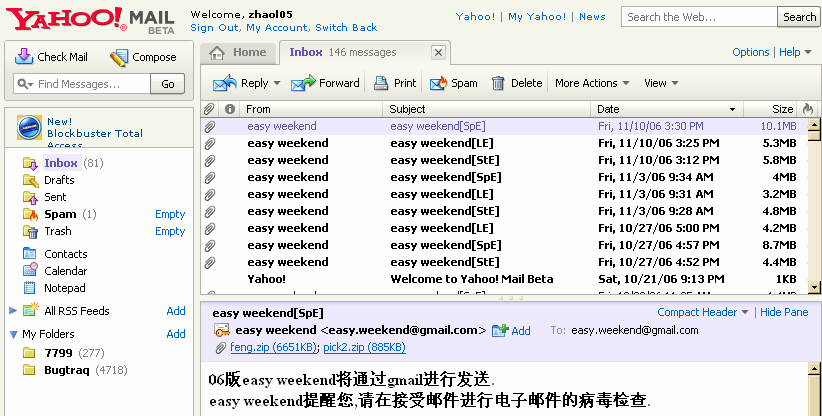The image size is (822, 416).
Task: Click the Check Mail icon
Action: click(24, 57)
